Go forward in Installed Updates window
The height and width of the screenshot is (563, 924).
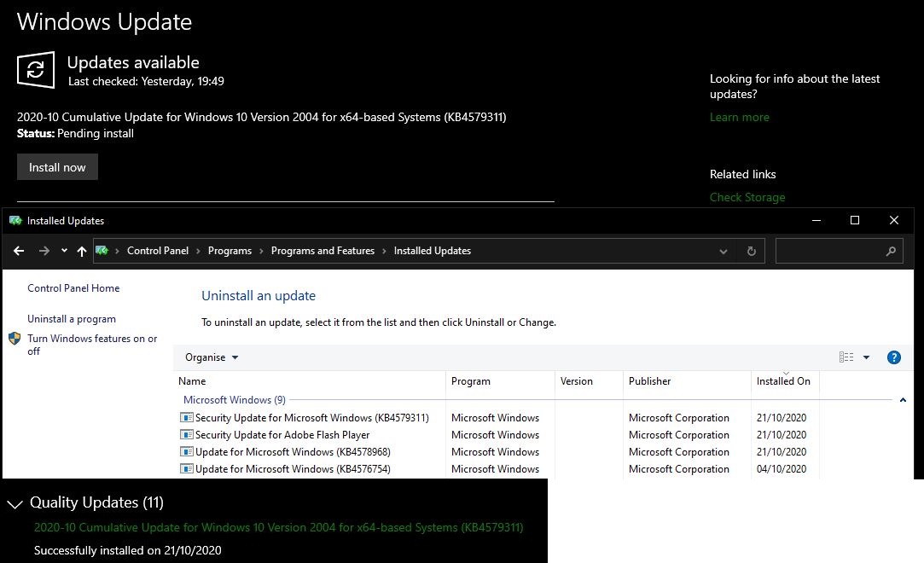[x=44, y=251]
